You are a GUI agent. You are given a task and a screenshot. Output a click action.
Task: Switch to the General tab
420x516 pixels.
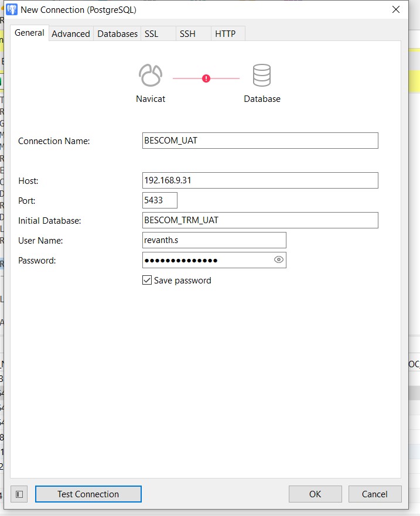point(29,33)
